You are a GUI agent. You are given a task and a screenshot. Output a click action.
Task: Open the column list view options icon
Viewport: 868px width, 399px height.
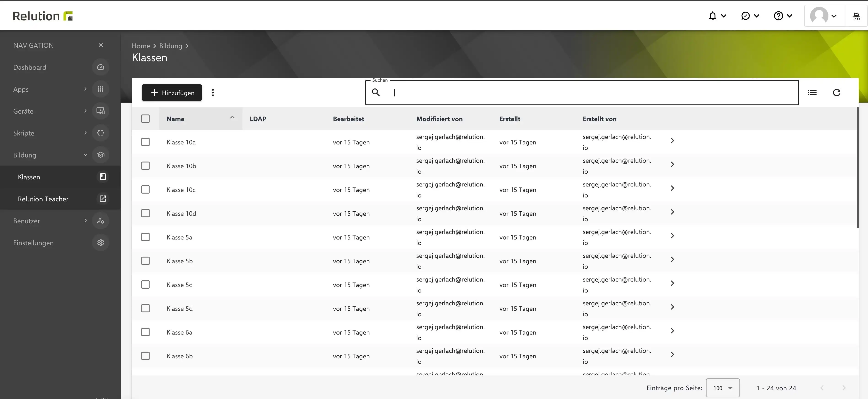coord(812,93)
